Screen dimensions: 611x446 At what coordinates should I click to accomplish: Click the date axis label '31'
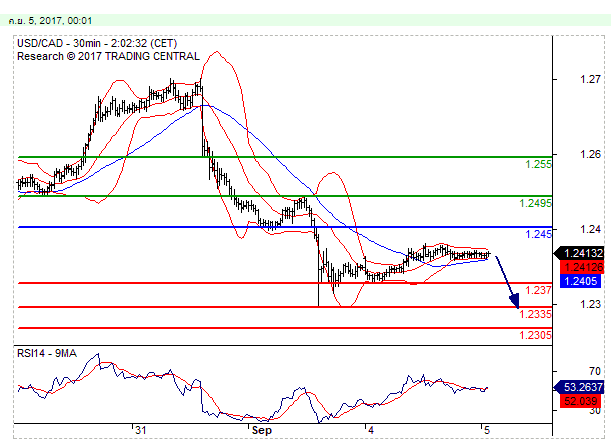pyautogui.click(x=140, y=430)
